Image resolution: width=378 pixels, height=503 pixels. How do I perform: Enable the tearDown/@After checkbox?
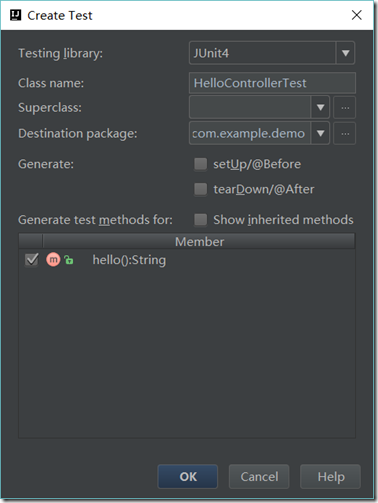[x=200, y=189]
